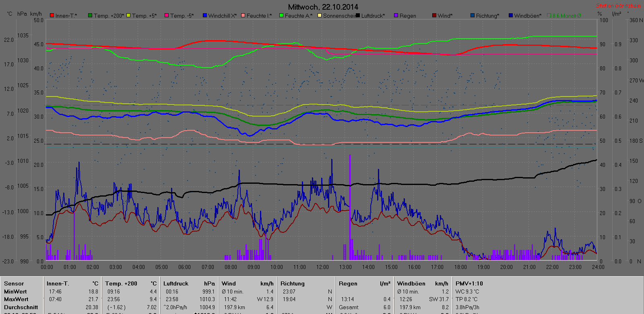Click the purple Regen legend swatch
This screenshot has height=314, width=644.
[x=396, y=15]
